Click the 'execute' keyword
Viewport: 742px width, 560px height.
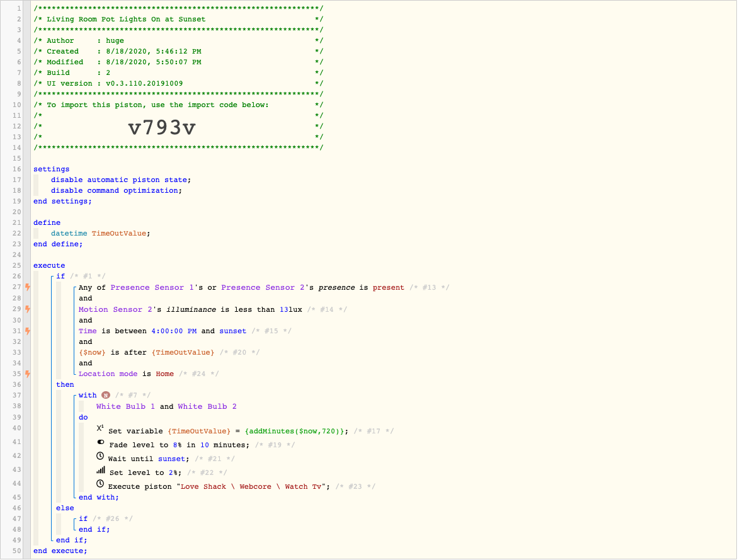[49, 266]
